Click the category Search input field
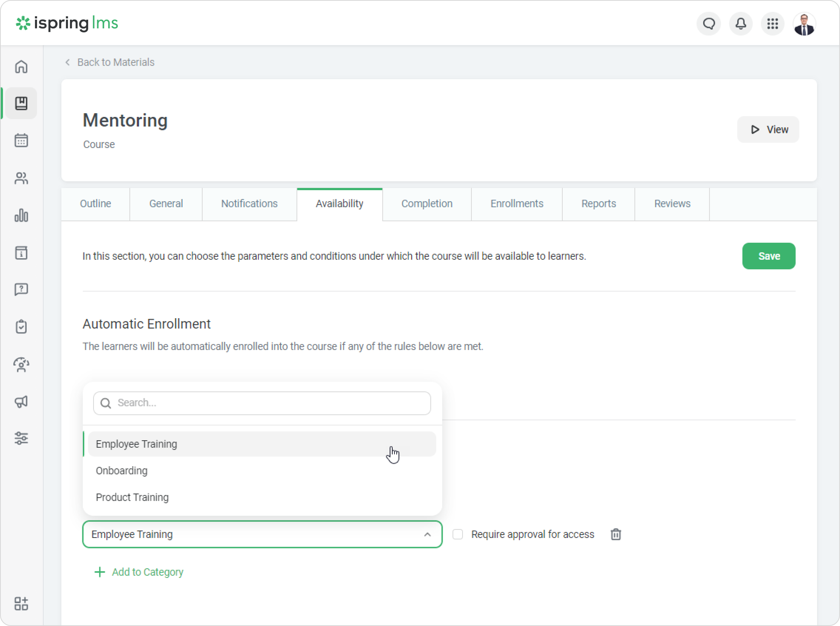Image resolution: width=840 pixels, height=626 pixels. [265, 403]
